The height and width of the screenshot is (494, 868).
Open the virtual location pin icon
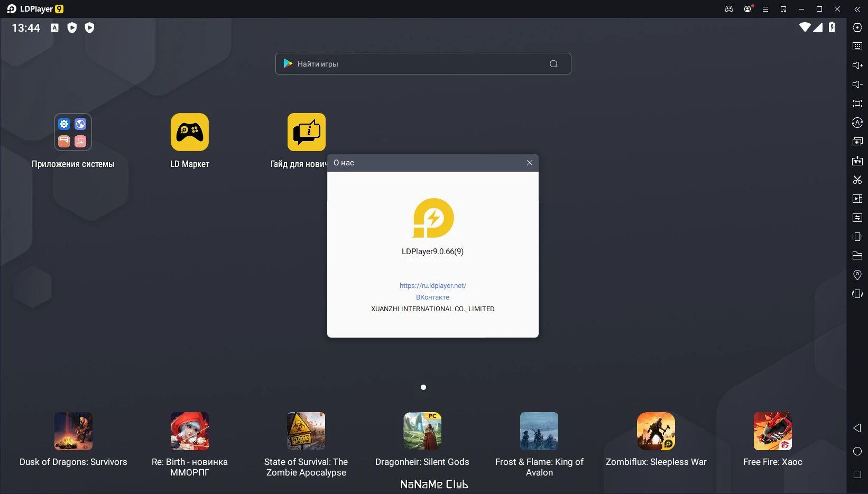click(x=857, y=275)
